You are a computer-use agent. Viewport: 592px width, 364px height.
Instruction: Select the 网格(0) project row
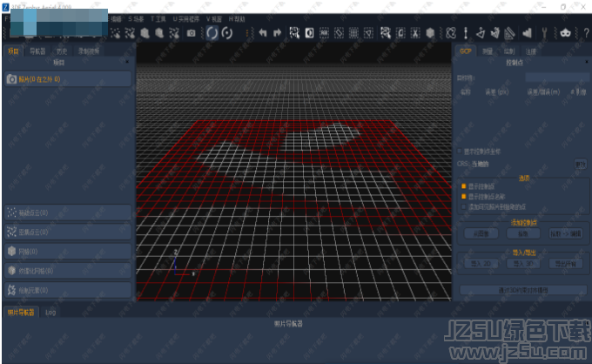(x=68, y=252)
